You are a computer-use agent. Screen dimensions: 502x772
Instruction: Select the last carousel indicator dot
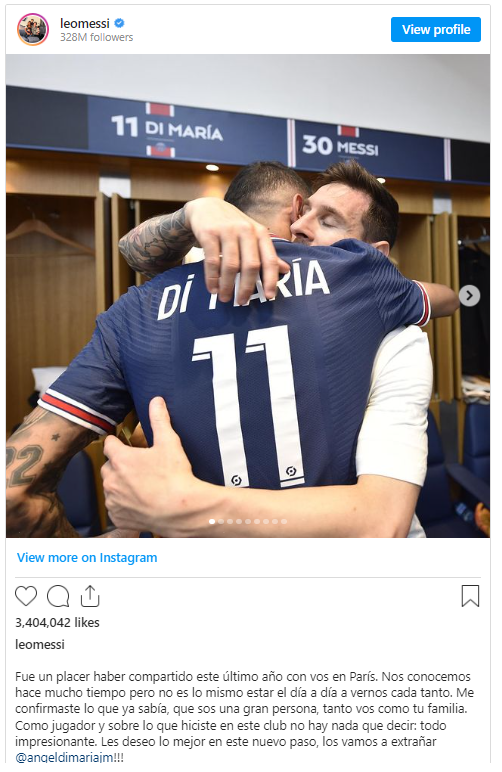coord(284,521)
